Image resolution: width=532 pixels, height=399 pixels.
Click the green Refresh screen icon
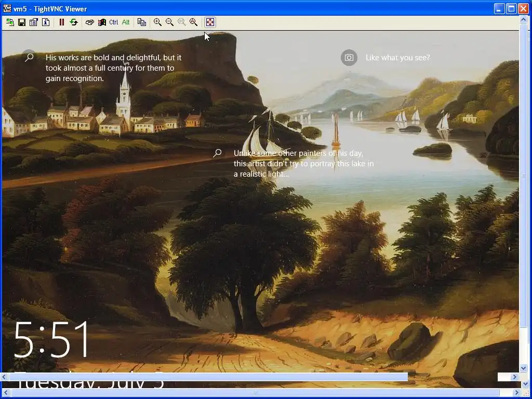74,22
